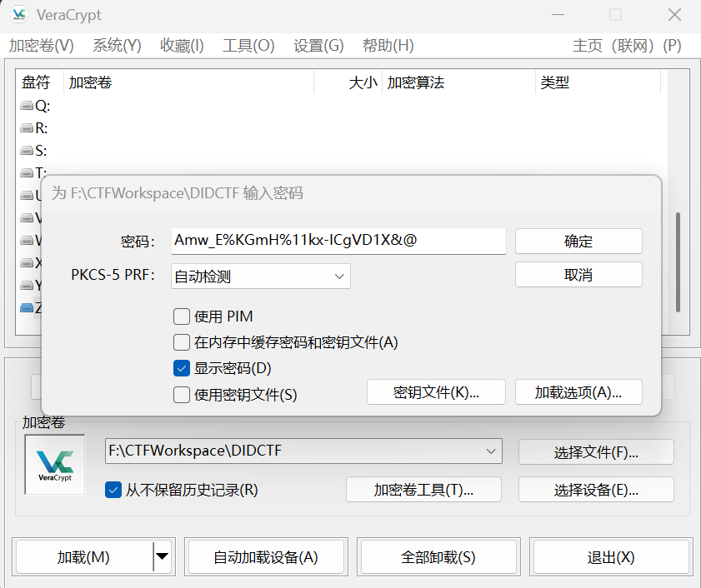
Task: Click 退出(X) exit button
Action: click(611, 556)
